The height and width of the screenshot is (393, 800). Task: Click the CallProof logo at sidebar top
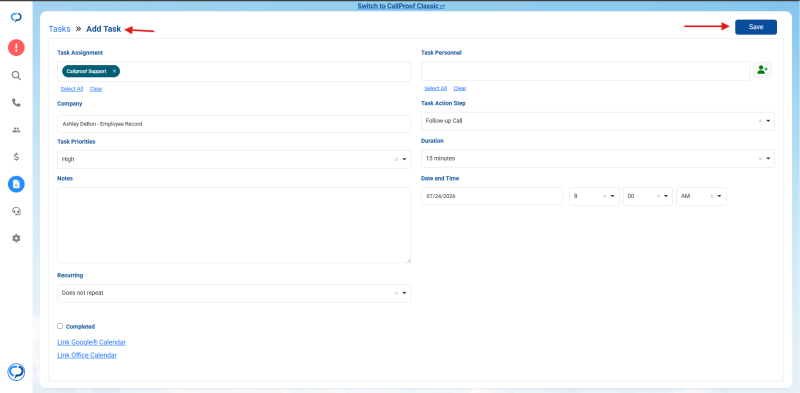click(x=16, y=18)
